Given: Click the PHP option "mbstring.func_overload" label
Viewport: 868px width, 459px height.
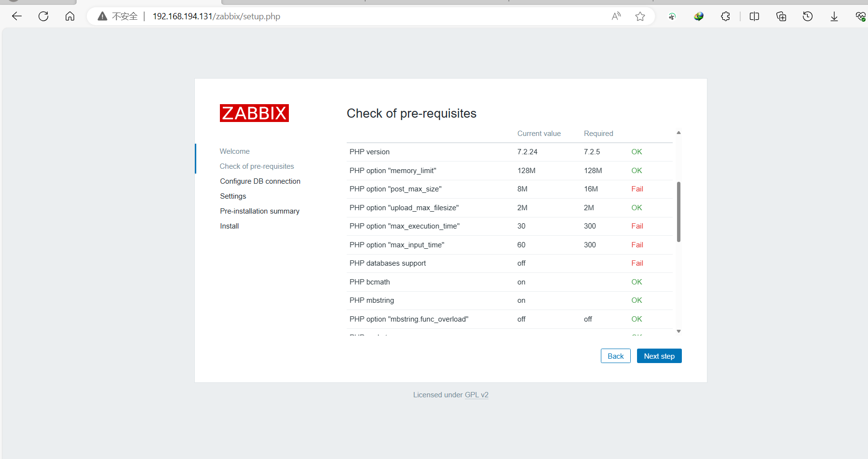Looking at the screenshot, I should click(x=409, y=319).
